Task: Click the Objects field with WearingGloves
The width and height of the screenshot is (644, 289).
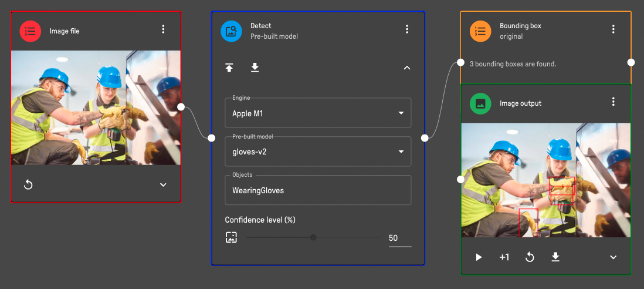Action: 318,190
